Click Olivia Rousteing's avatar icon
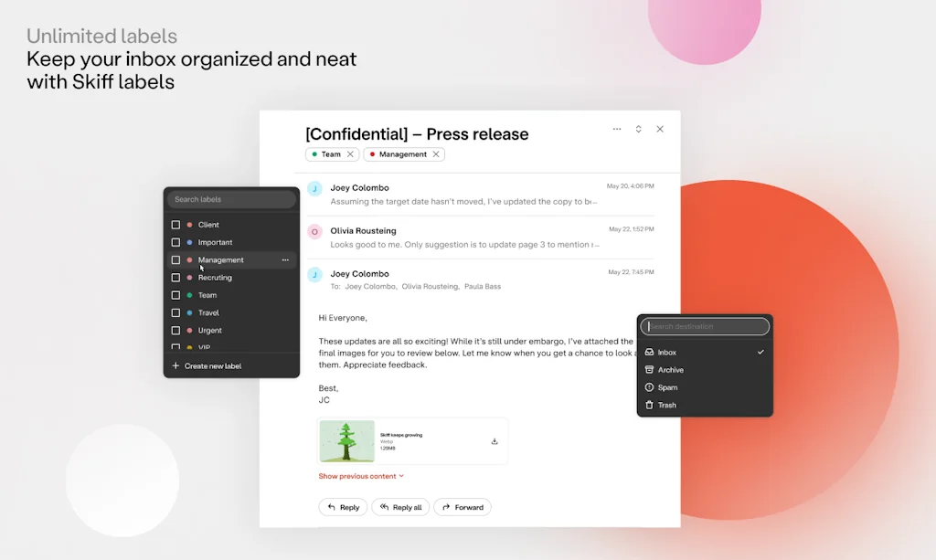 coord(314,232)
